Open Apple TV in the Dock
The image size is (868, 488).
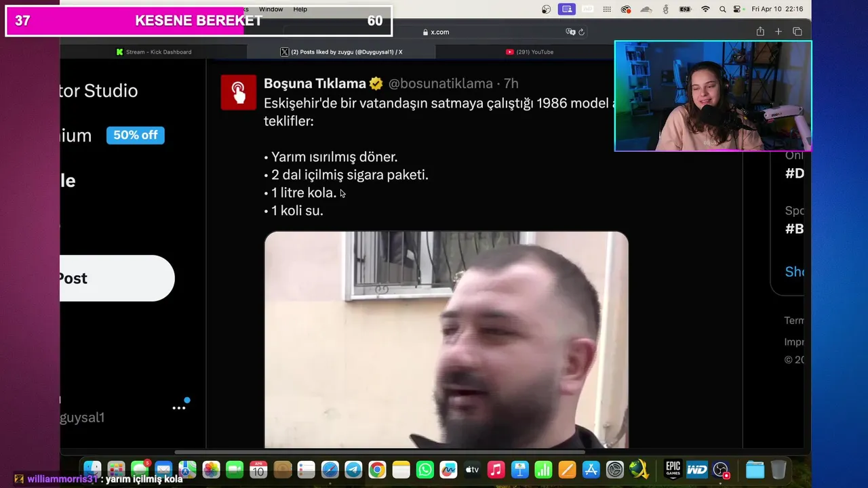pos(472,470)
